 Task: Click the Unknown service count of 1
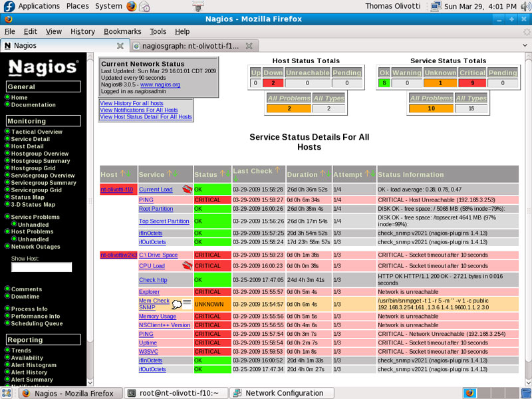pyautogui.click(x=440, y=82)
